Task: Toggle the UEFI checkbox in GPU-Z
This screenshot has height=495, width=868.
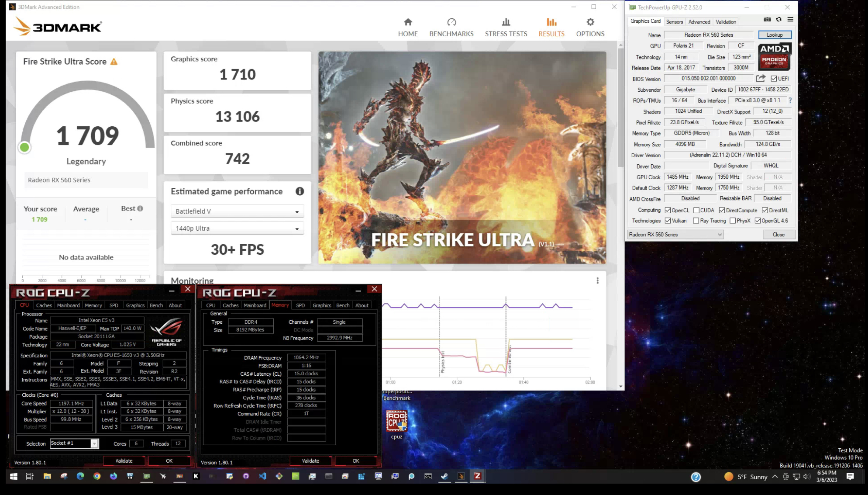Action: pos(774,79)
